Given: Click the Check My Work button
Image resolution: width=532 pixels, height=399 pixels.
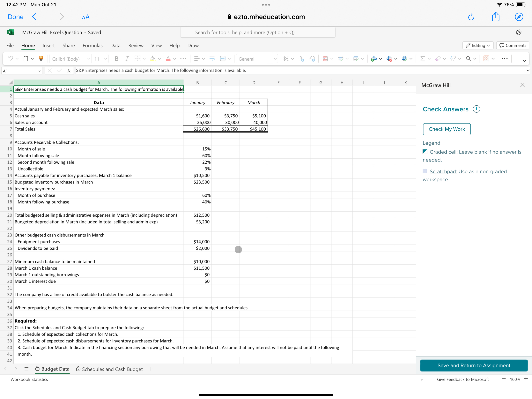Looking at the screenshot, I should pos(447,129).
